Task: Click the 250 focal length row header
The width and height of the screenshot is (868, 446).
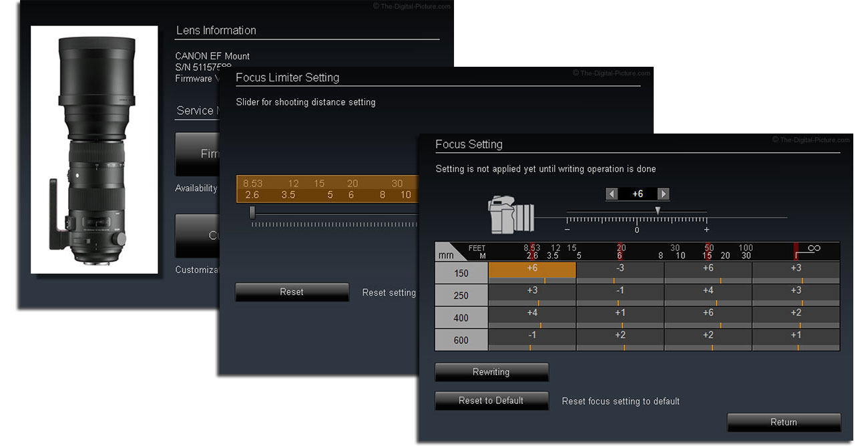Action: click(461, 296)
